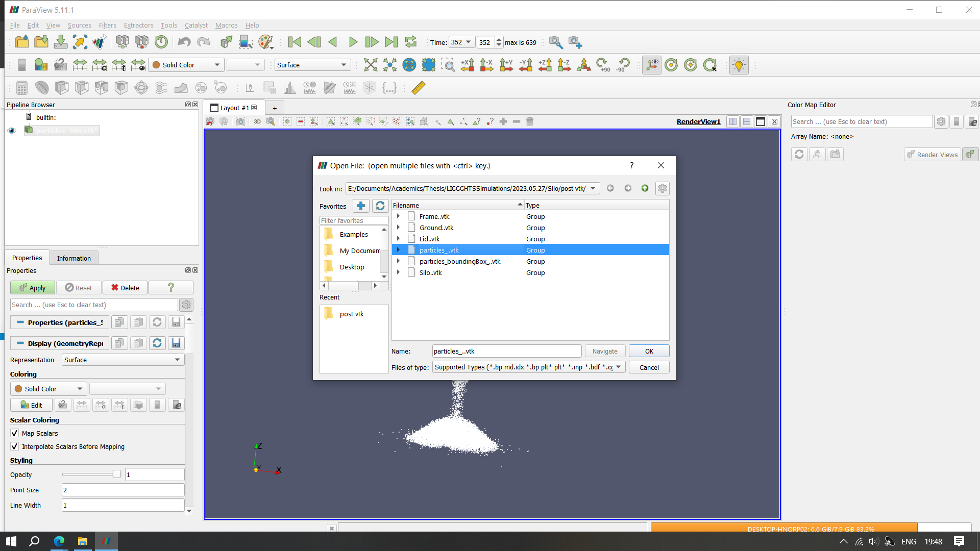The height and width of the screenshot is (551, 980).
Task: Collapse the Properties (particles_5) section
Action: [x=20, y=322]
